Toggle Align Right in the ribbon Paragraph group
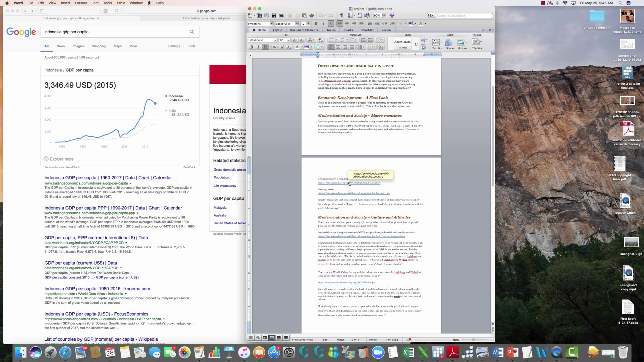 click(x=345, y=47)
